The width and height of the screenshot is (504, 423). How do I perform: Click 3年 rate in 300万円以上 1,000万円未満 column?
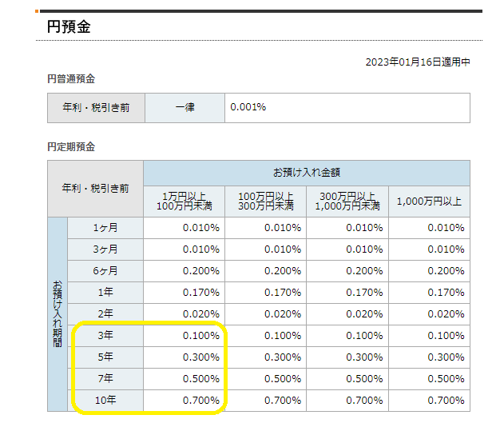click(x=364, y=336)
